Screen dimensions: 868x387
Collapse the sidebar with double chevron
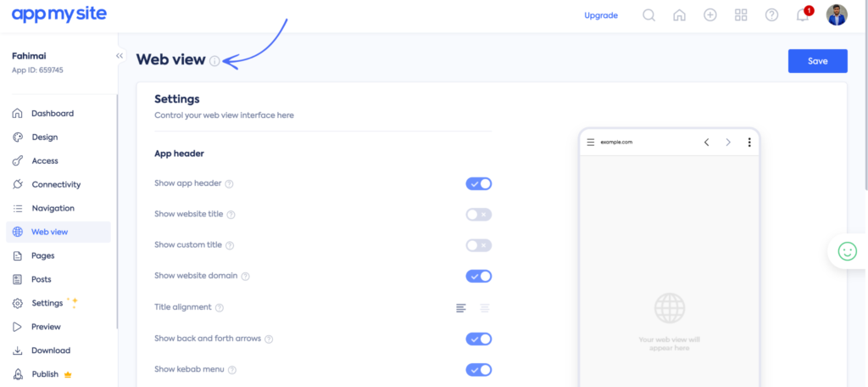click(x=119, y=56)
